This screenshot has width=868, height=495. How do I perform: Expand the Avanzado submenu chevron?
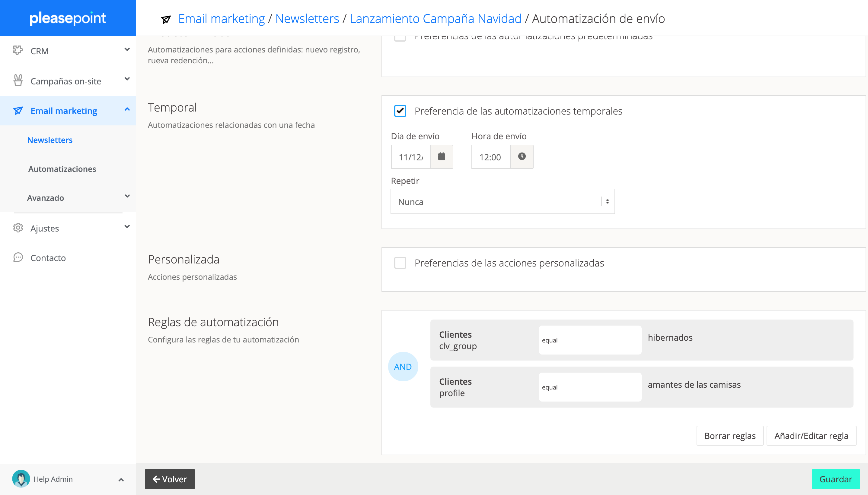point(127,196)
